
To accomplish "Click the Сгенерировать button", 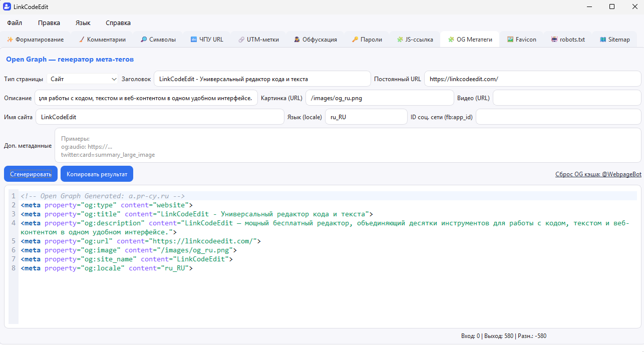I will click(31, 174).
